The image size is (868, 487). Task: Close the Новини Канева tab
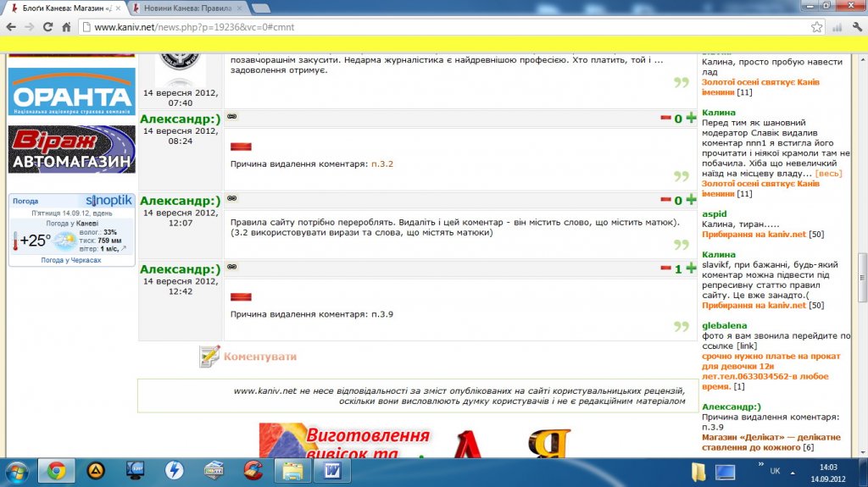[239, 8]
